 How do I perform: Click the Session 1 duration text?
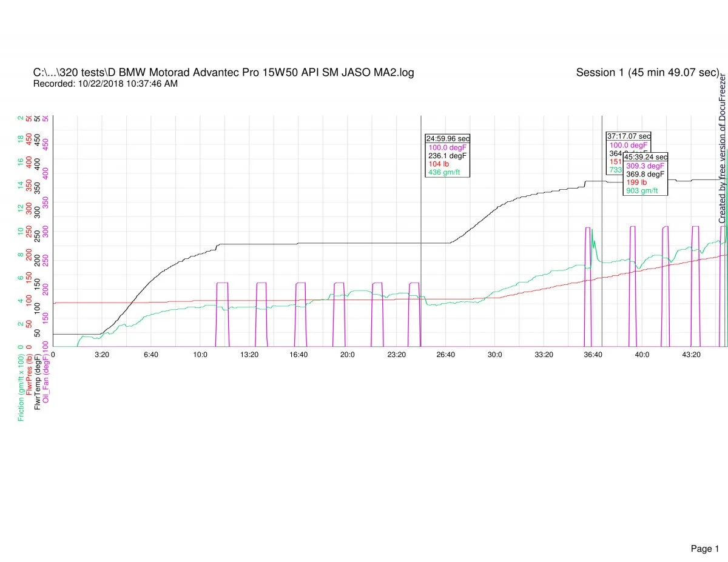tap(647, 73)
